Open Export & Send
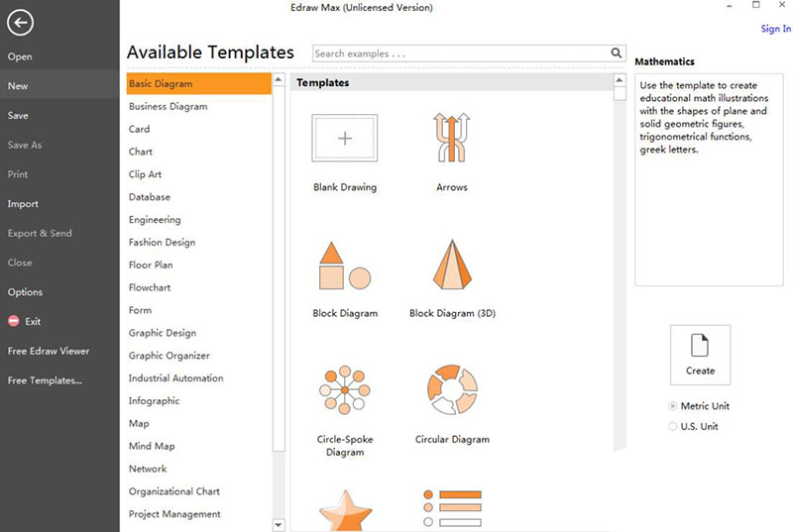Viewport: 793px width, 532px height. pyautogui.click(x=40, y=233)
